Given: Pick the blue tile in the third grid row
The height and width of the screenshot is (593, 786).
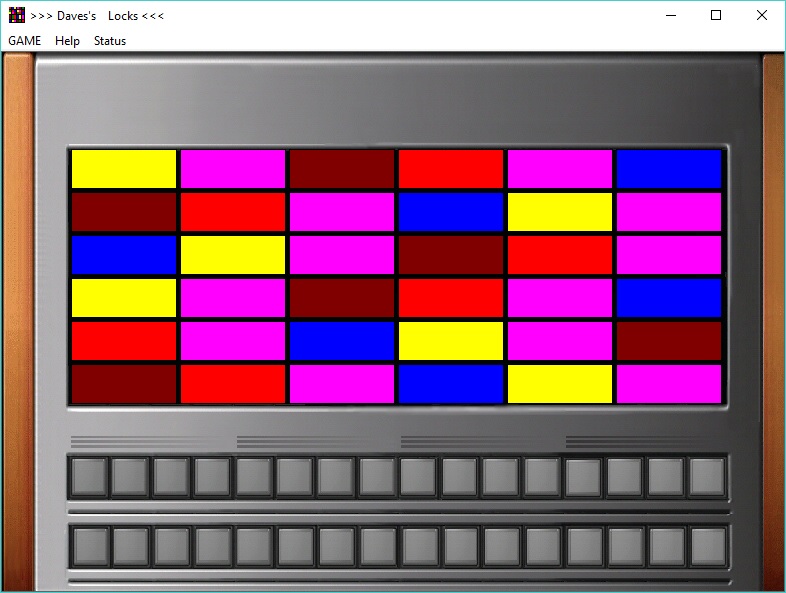Looking at the screenshot, I should 124,255.
